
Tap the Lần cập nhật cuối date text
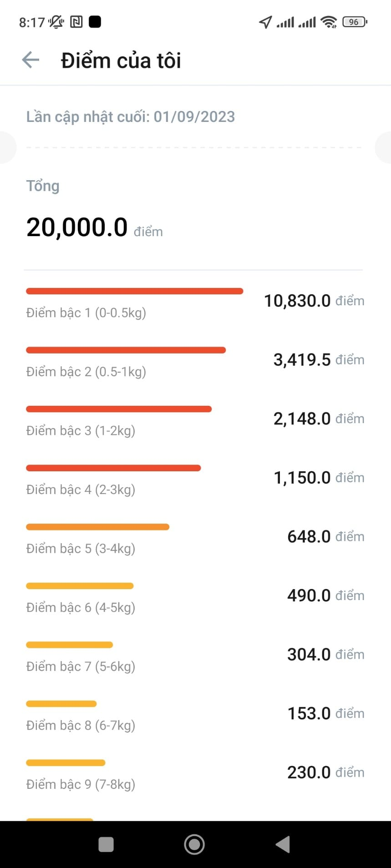pos(130,117)
